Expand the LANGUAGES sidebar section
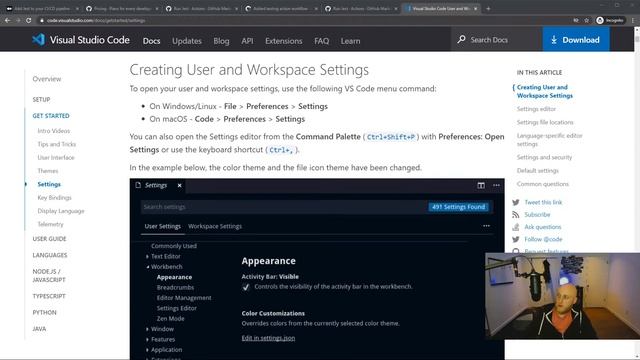The height and width of the screenshot is (360, 640). tap(50, 255)
